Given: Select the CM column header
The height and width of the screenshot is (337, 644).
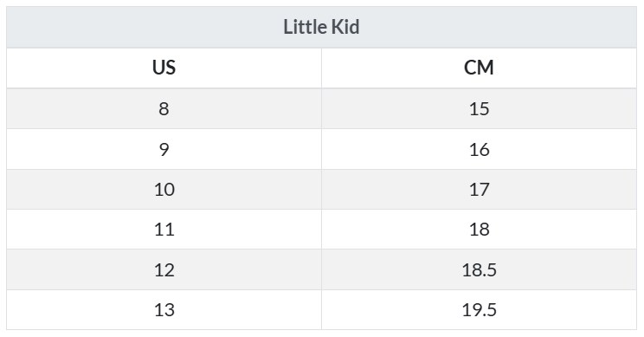Looking at the screenshot, I should (479, 68).
